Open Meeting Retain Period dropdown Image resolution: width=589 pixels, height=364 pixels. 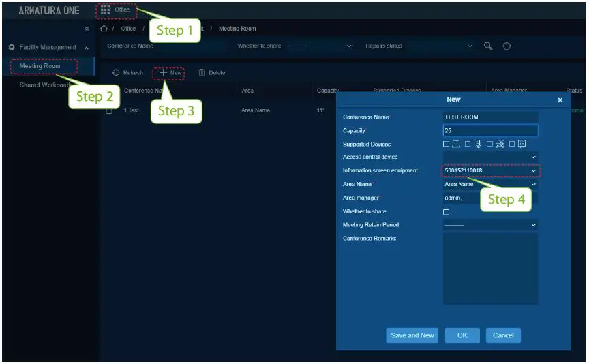click(x=491, y=225)
